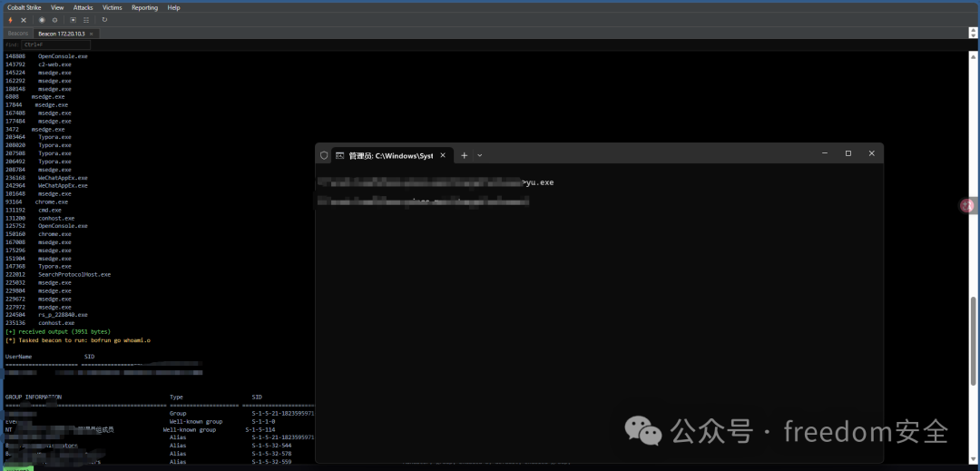This screenshot has width=980, height=471.
Task: Select the terminal tab titled C:\Windows\Syst
Action: click(390, 155)
